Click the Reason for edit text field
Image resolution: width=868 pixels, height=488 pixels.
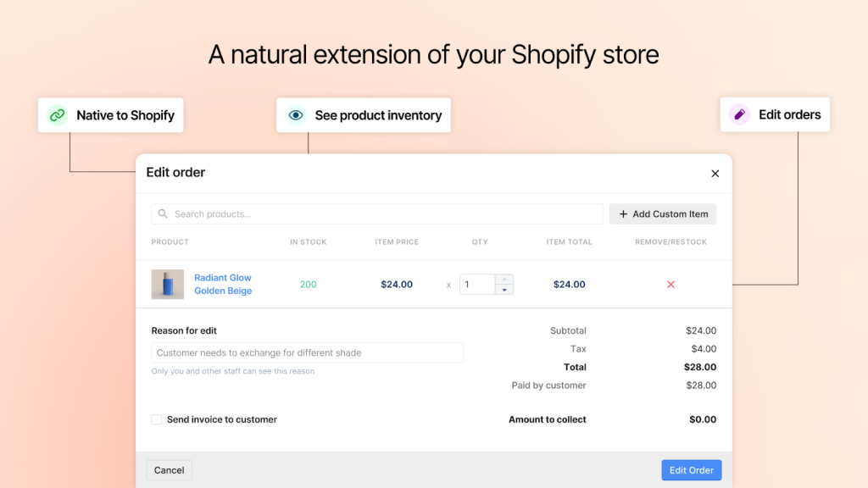307,352
